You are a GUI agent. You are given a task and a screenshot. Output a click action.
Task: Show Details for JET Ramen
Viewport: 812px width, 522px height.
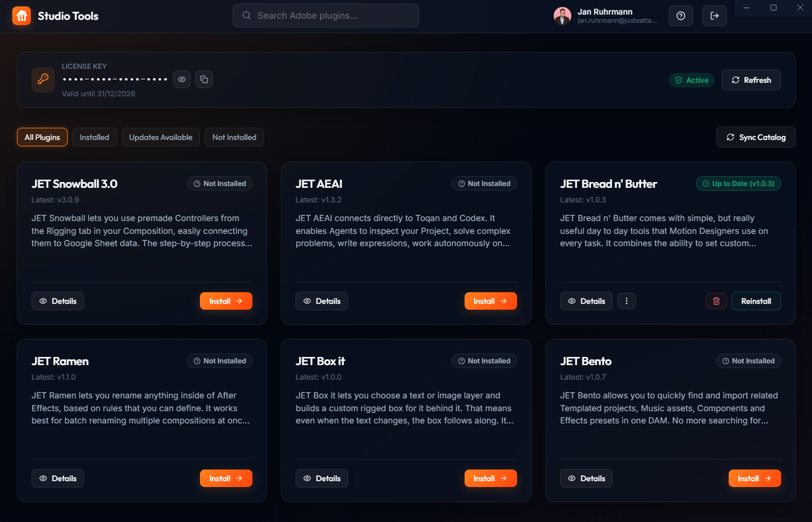point(58,478)
